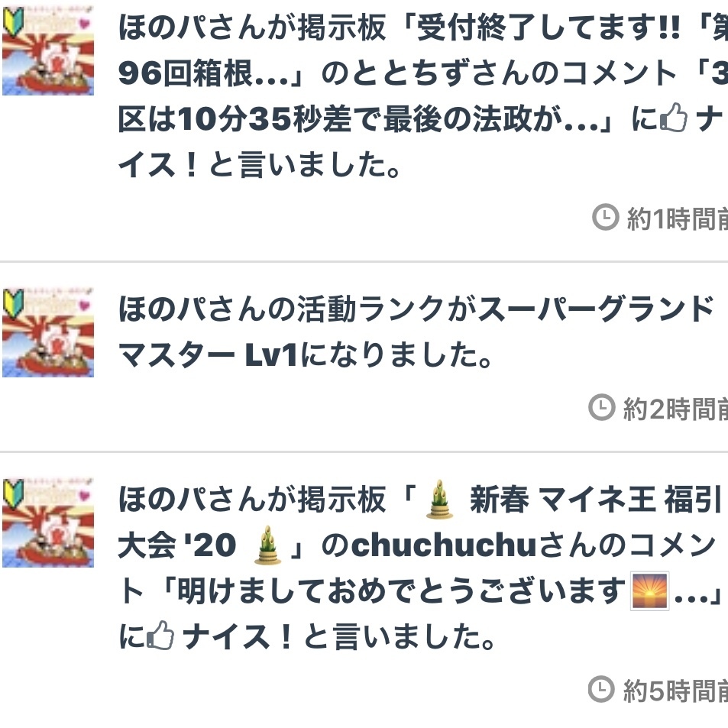Click the kadomatsu emoji before 新春

[439, 499]
